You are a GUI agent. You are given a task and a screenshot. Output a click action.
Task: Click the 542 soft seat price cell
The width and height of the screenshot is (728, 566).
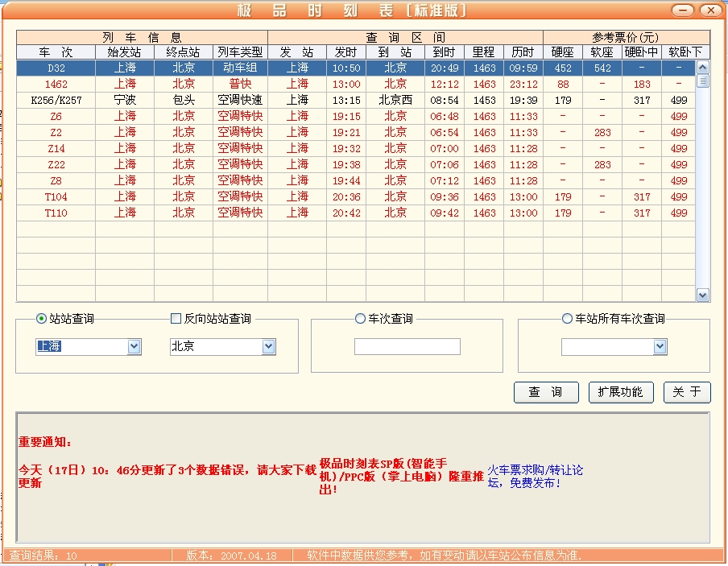tap(602, 68)
